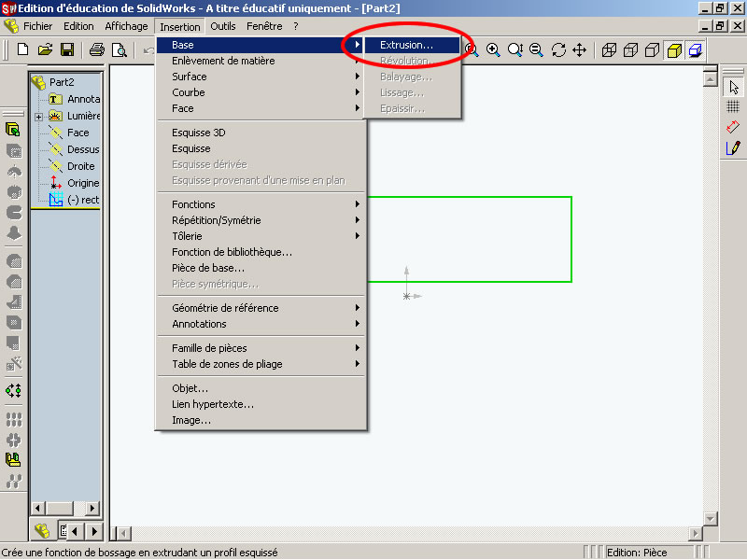Choose Objet... menu entry
This screenshot has width=747, height=560.
(261, 388)
